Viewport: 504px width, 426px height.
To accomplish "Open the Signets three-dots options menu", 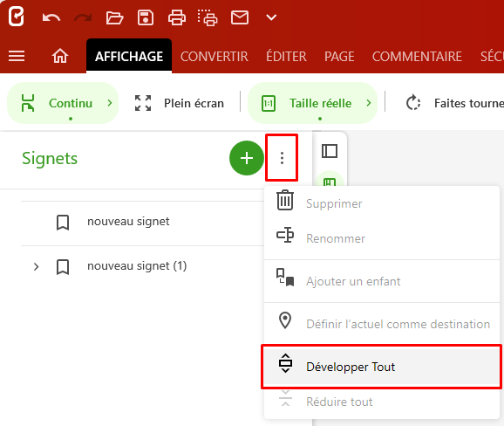I will pos(282,158).
